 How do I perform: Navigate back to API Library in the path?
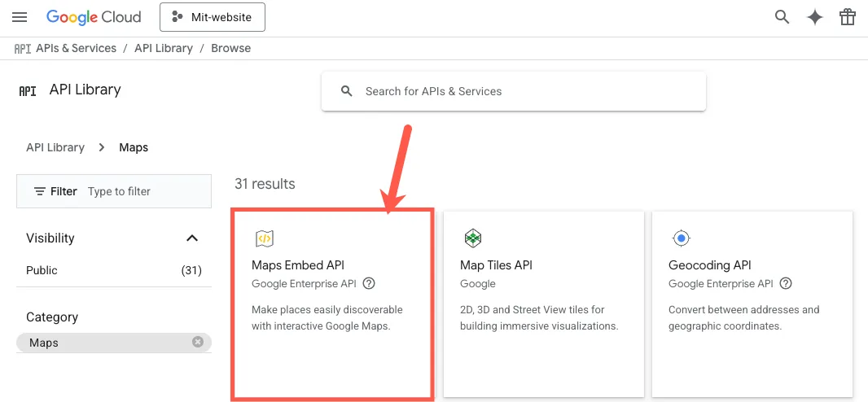[x=55, y=147]
